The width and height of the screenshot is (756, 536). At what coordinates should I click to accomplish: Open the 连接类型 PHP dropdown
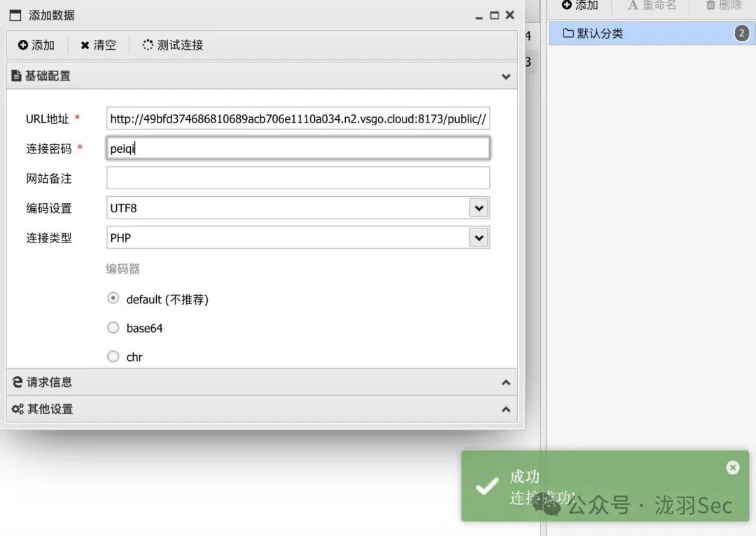coord(479,237)
